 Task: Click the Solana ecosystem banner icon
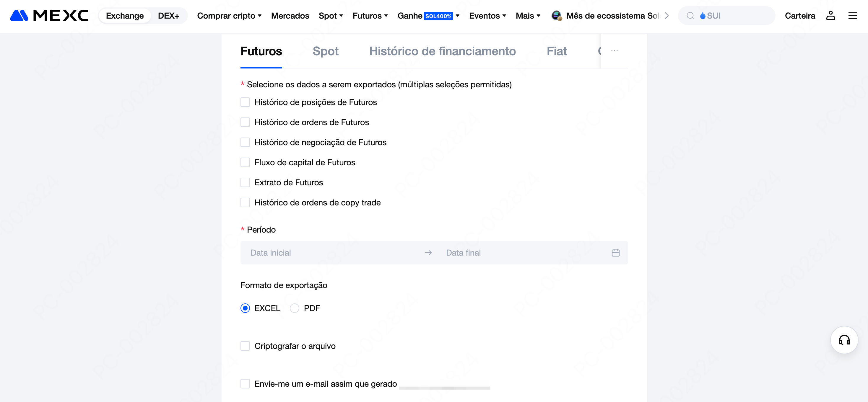[x=556, y=15]
